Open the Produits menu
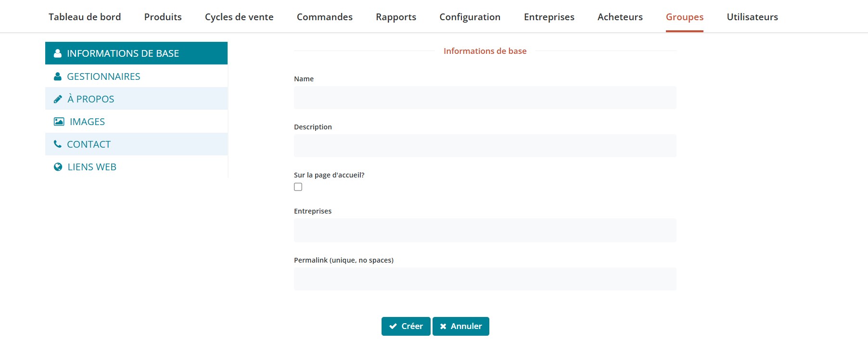Viewport: 868px width, 354px height. (163, 17)
